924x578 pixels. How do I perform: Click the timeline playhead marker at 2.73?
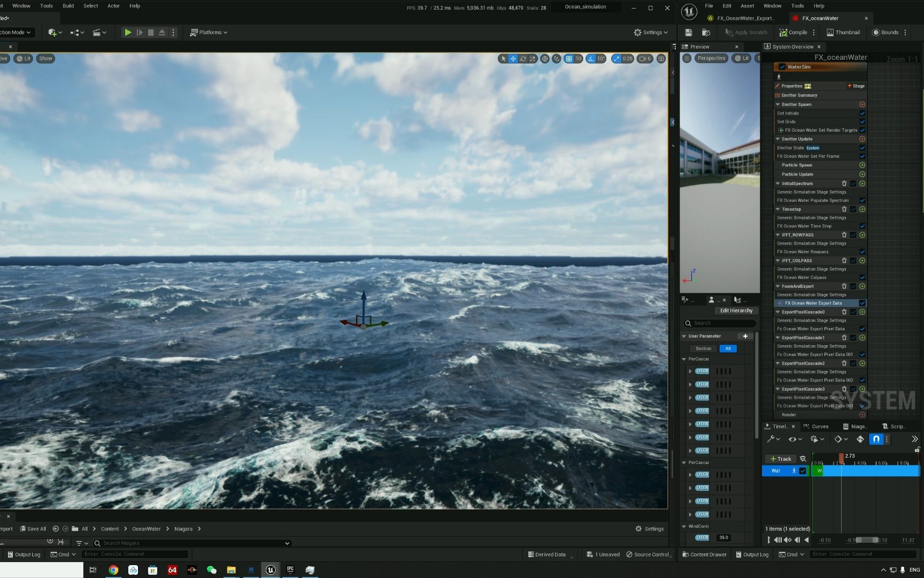click(x=841, y=458)
